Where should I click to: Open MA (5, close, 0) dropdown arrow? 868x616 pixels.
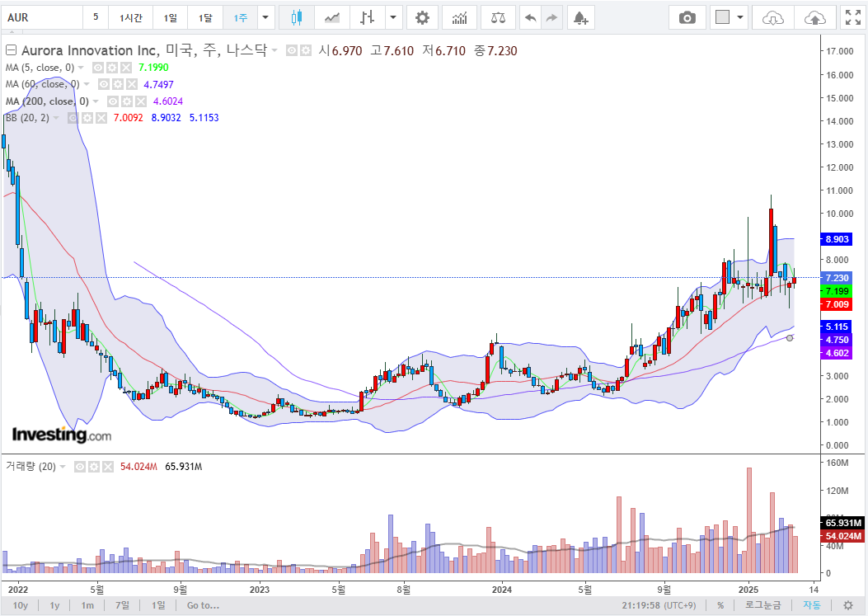pos(81,68)
